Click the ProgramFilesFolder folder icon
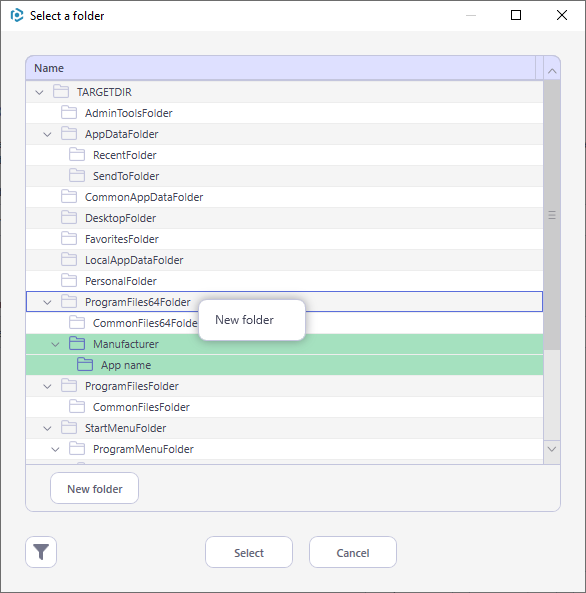 [x=69, y=385]
